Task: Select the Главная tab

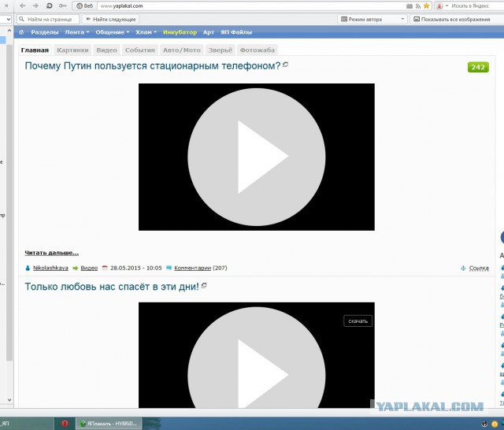Action: (x=35, y=50)
